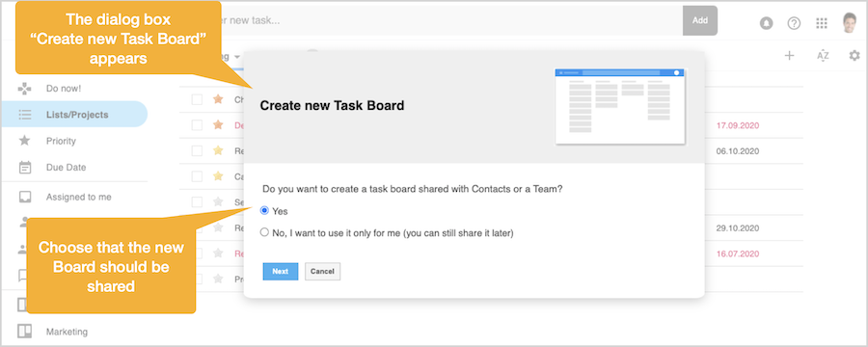The height and width of the screenshot is (347, 868).
Task: Click the Due Date calendar sidebar icon
Action: 25,167
